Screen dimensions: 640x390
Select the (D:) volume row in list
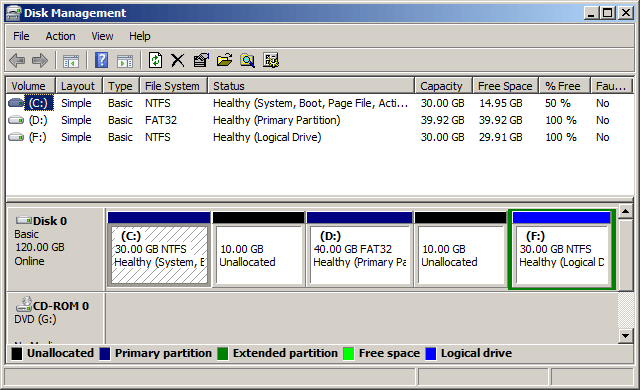pos(320,120)
